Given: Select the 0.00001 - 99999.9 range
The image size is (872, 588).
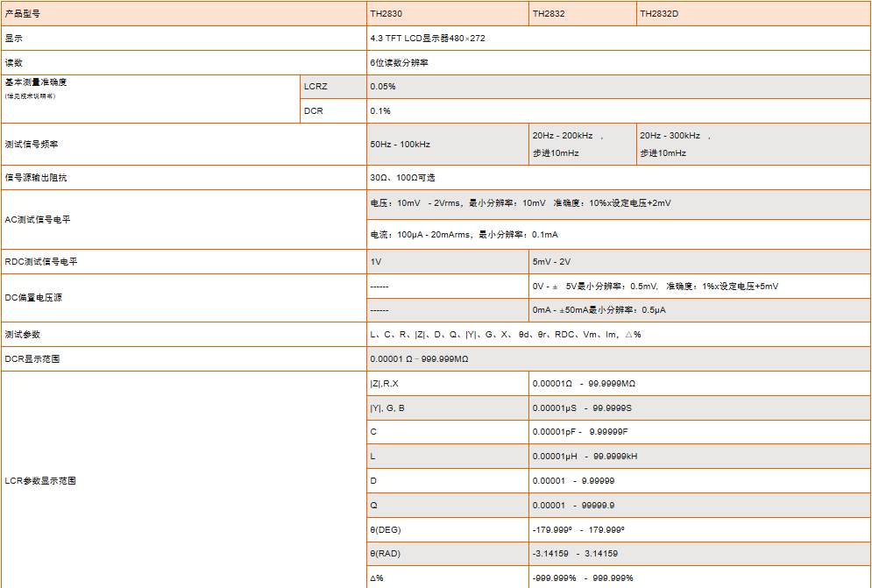Looking at the screenshot, I should 699,505.
